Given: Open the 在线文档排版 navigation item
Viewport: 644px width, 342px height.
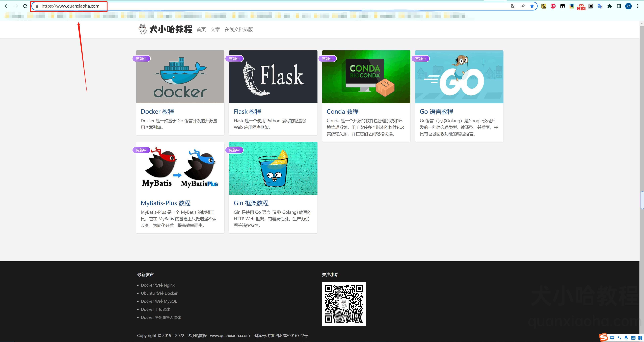Looking at the screenshot, I should [x=238, y=30].
